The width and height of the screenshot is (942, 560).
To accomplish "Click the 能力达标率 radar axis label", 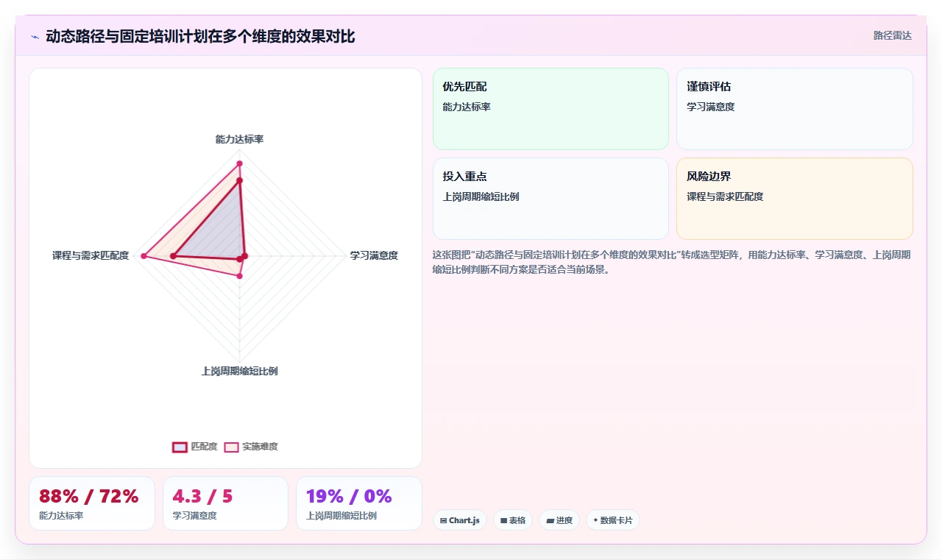I will tap(239, 139).
